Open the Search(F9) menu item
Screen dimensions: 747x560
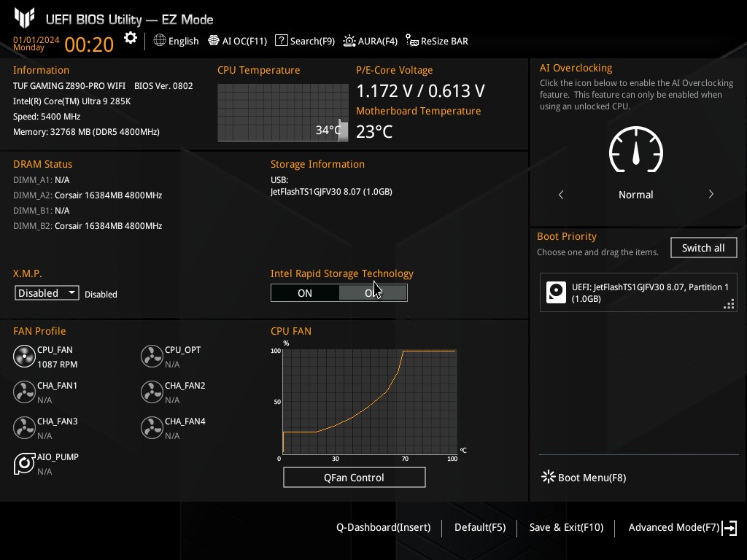[x=305, y=41]
